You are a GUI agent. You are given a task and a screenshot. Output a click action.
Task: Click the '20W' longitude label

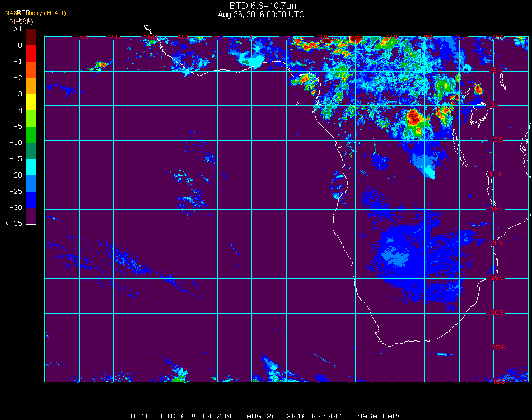point(116,37)
